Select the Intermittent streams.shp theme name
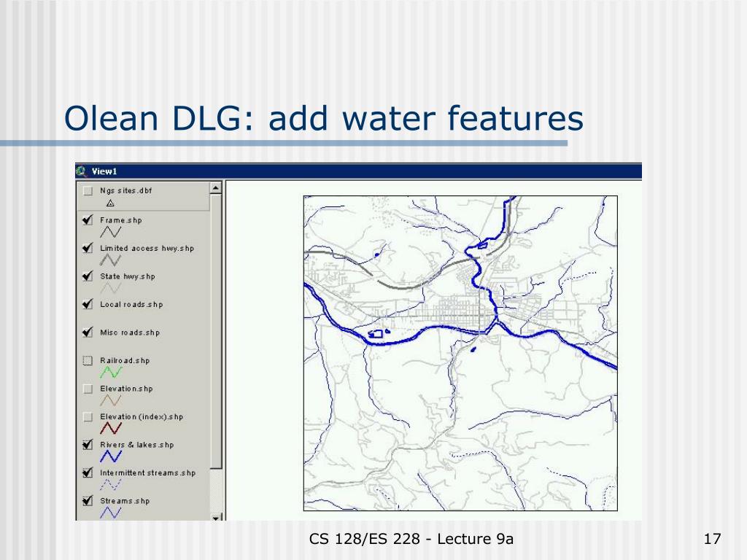The height and width of the screenshot is (560, 747). click(x=147, y=472)
